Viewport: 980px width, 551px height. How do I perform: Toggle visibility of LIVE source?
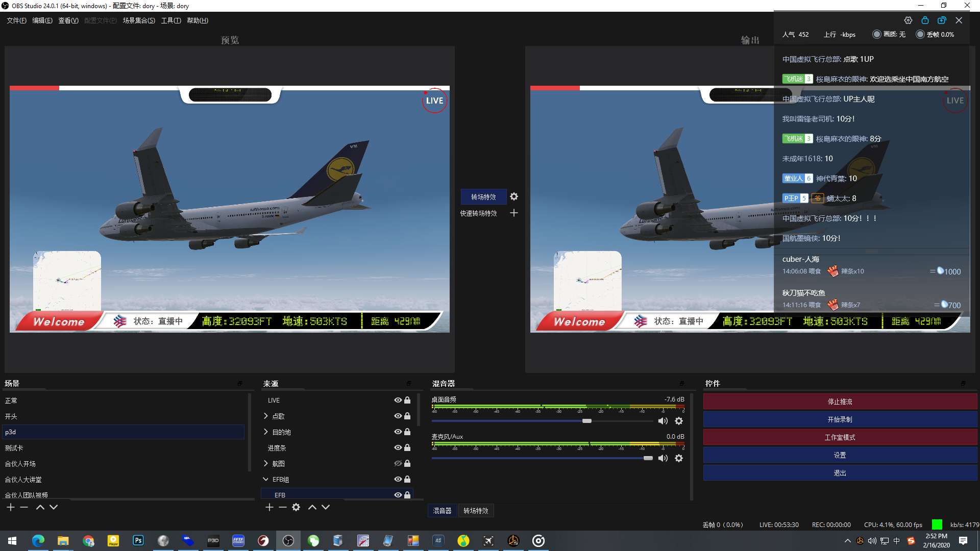(x=398, y=400)
